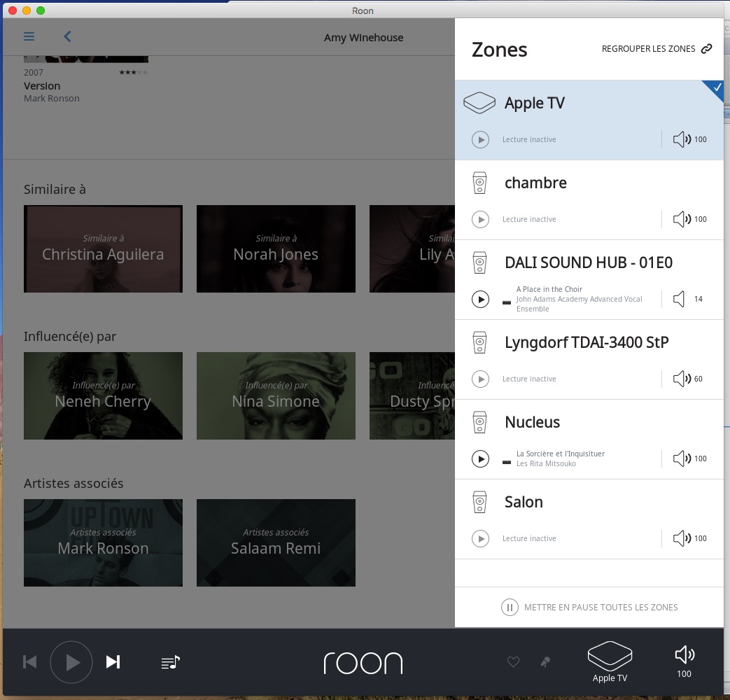Click the checkmark on Apple TV zone
The image size is (730, 700).
[717, 87]
